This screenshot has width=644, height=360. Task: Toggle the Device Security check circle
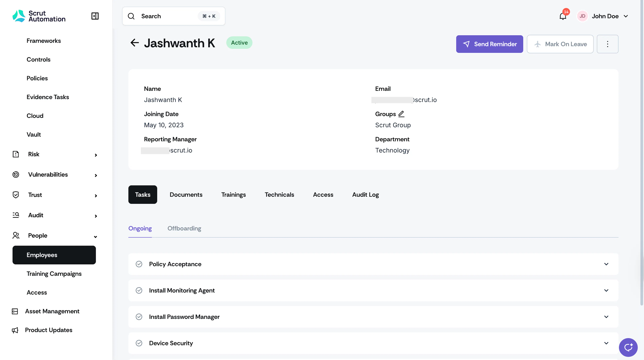[x=139, y=343]
